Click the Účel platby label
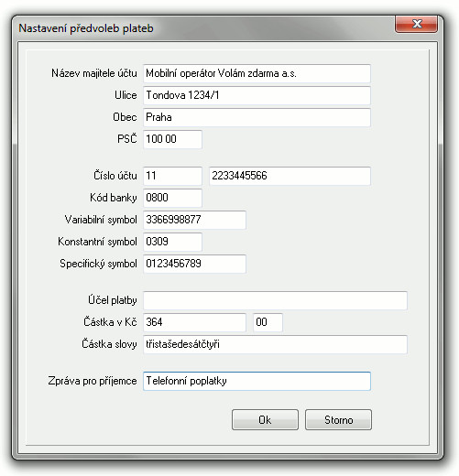The width and height of the screenshot is (459, 476). 113,300
